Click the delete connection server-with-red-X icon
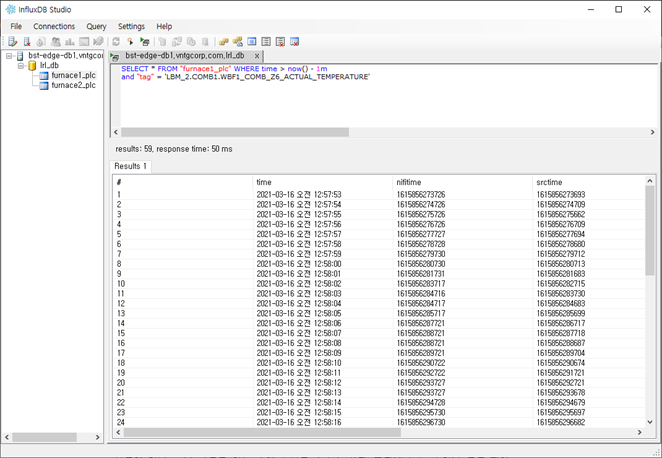 [x=27, y=41]
